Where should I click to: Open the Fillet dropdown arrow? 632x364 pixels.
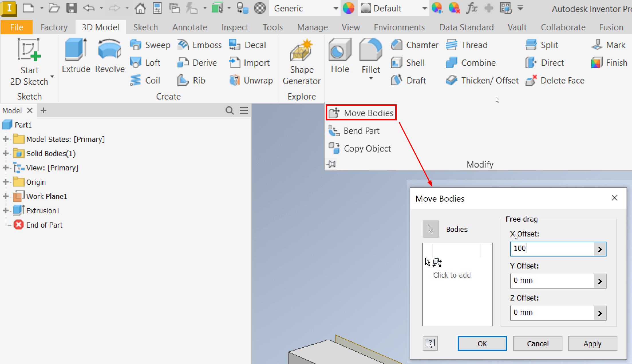coord(371,78)
